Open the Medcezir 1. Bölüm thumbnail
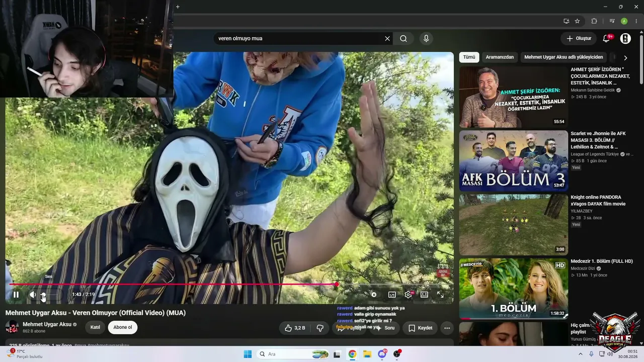 [514, 289]
